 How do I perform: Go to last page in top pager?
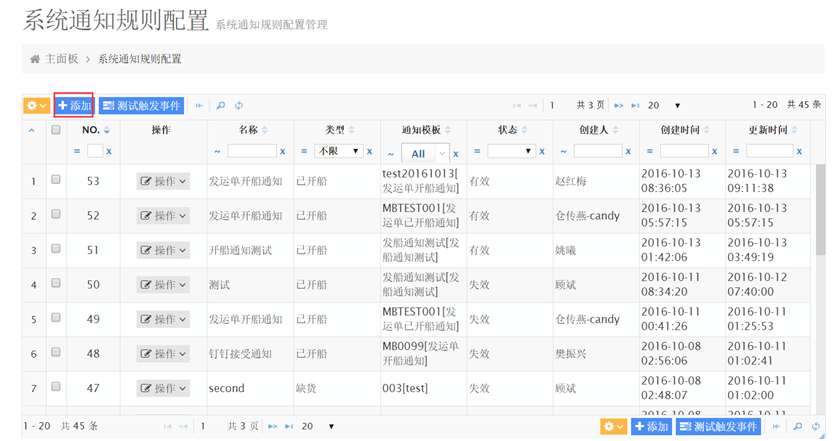[635, 106]
